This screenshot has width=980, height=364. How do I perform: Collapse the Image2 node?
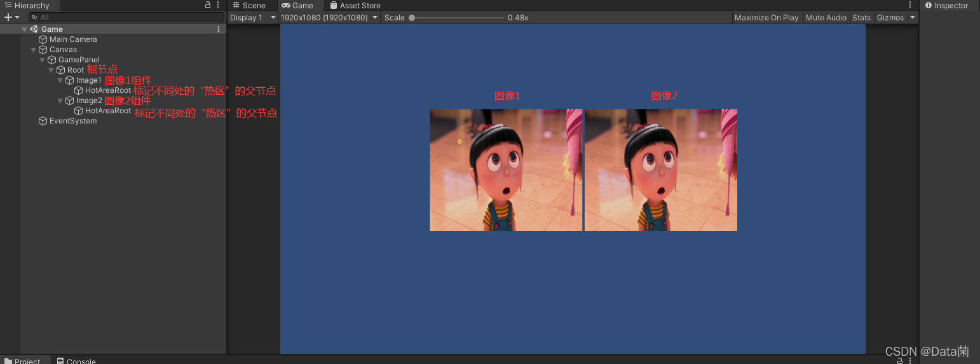(60, 101)
